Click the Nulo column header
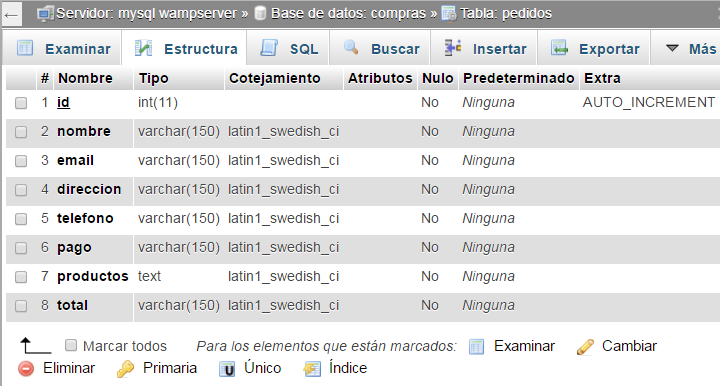 coord(437,78)
